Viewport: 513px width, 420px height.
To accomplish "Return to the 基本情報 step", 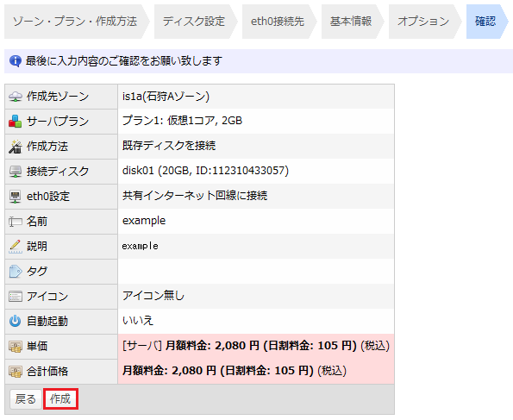I will click(x=351, y=22).
